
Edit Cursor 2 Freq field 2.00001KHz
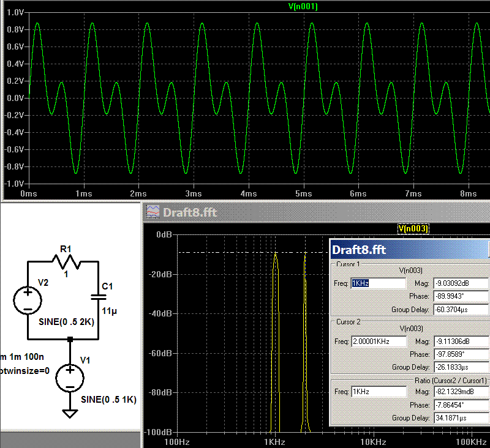click(379, 342)
